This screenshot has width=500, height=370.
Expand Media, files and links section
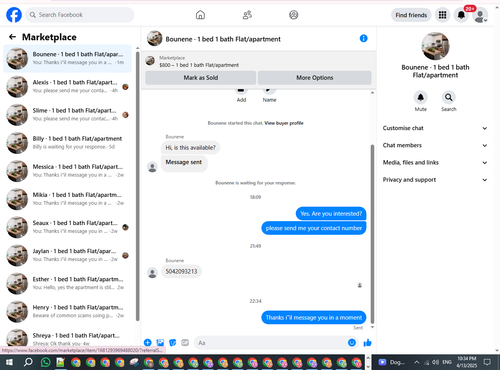435,162
